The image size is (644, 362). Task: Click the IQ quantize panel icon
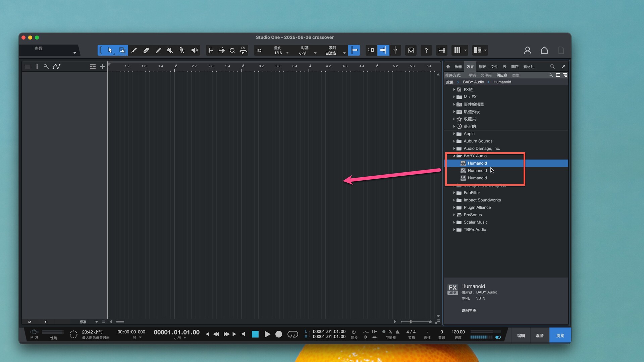[259, 50]
